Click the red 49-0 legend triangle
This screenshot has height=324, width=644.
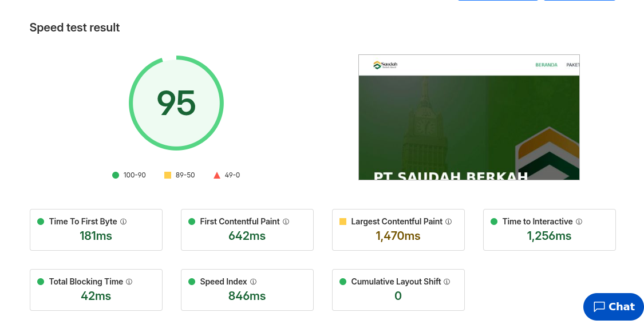217,175
